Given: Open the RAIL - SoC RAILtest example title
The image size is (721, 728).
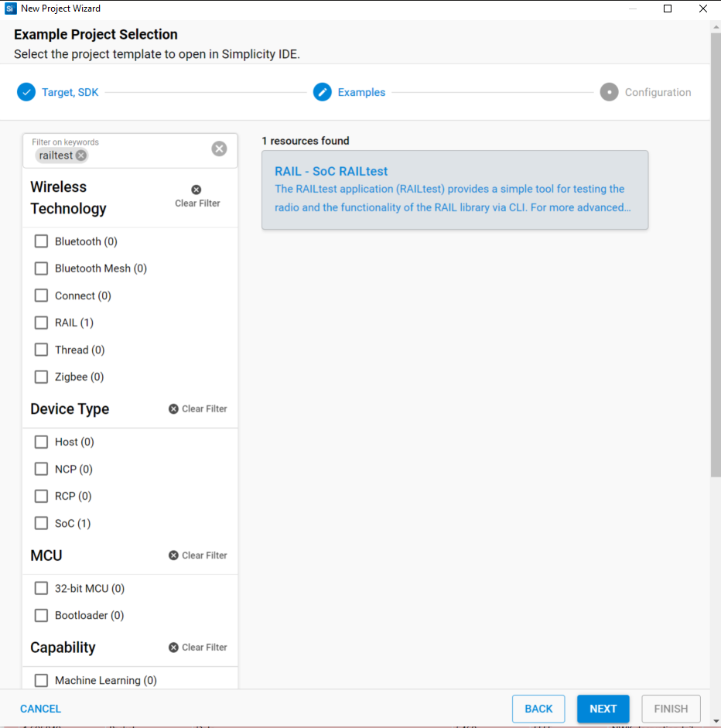Looking at the screenshot, I should point(331,171).
